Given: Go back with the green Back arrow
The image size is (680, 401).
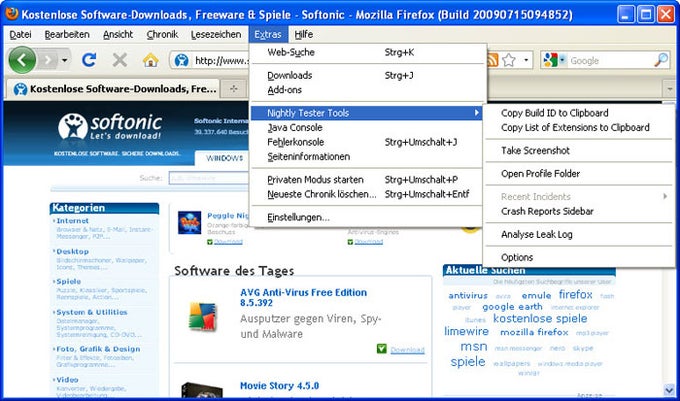Looking at the screenshot, I should pos(22,60).
